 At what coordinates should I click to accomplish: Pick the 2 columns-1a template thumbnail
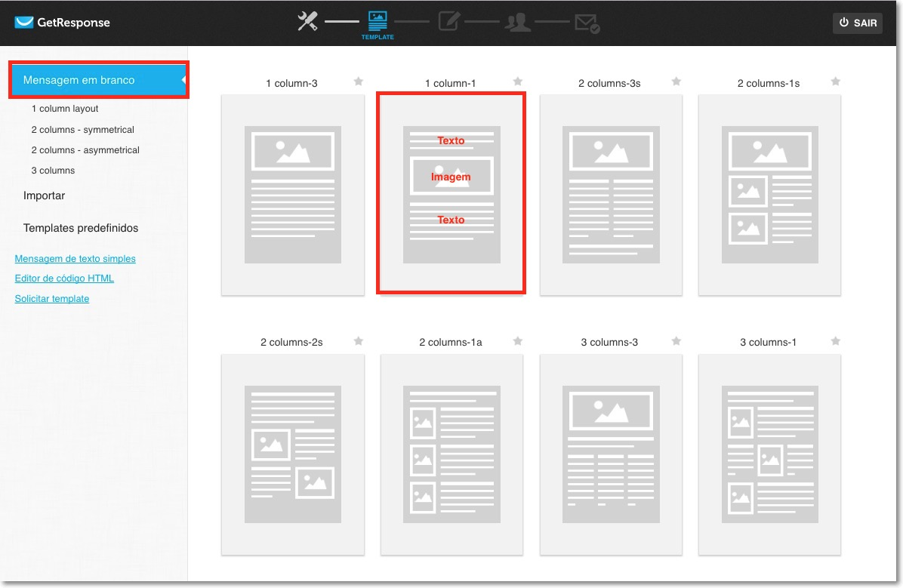451,454
